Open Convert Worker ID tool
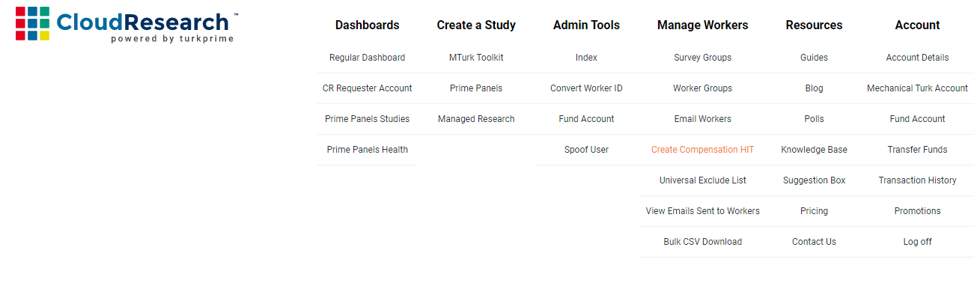980x283 pixels. (586, 88)
